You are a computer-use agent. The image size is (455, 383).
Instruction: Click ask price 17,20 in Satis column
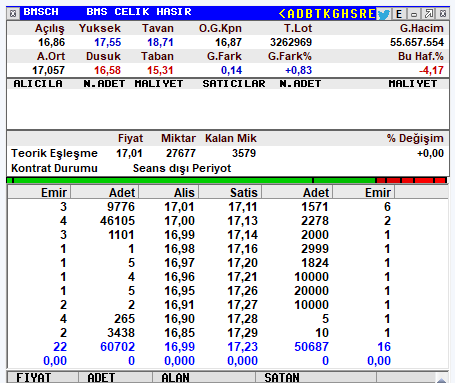pos(243,263)
